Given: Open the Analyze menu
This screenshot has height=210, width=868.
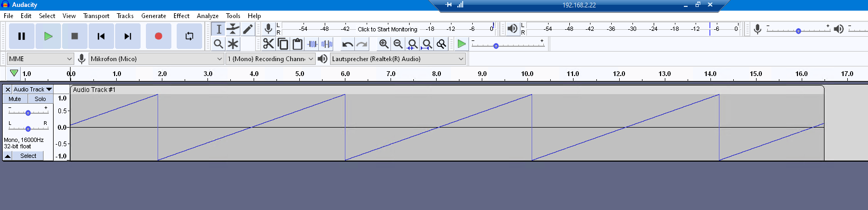Looking at the screenshot, I should coord(207,16).
